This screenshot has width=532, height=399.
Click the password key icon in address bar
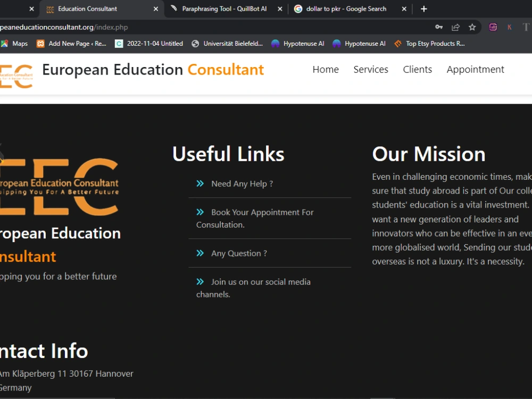coord(439,27)
